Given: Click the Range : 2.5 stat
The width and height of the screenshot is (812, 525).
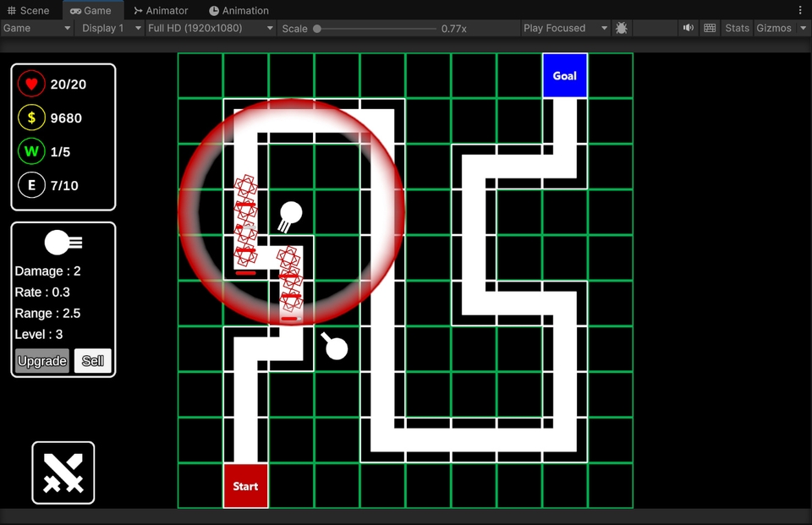Looking at the screenshot, I should (47, 314).
